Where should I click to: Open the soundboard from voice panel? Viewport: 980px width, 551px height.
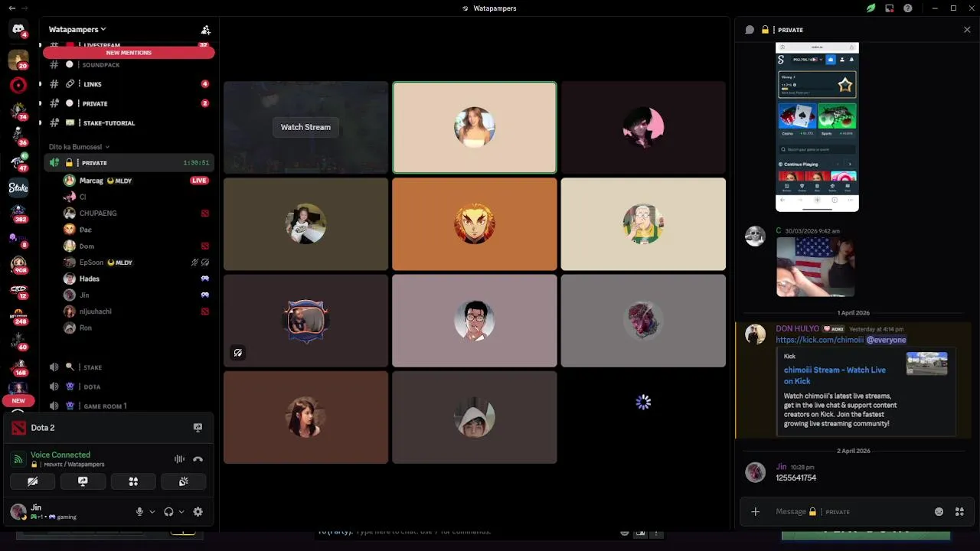pyautogui.click(x=184, y=481)
